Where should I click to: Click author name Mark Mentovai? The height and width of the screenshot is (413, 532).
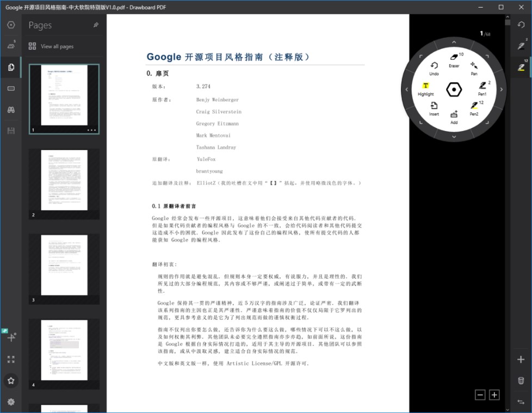tap(213, 135)
